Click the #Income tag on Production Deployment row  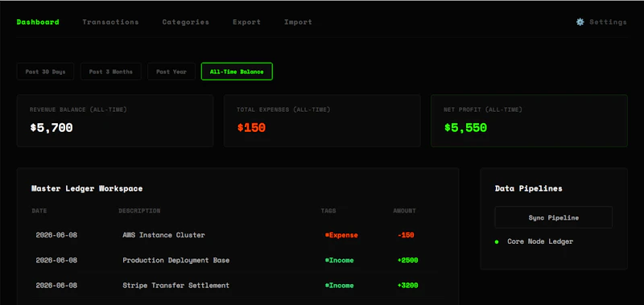pos(339,260)
